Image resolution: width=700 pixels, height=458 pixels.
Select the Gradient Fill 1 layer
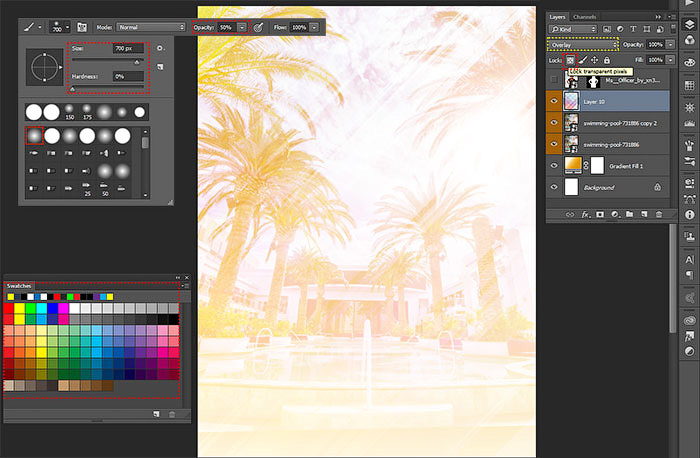(616, 166)
